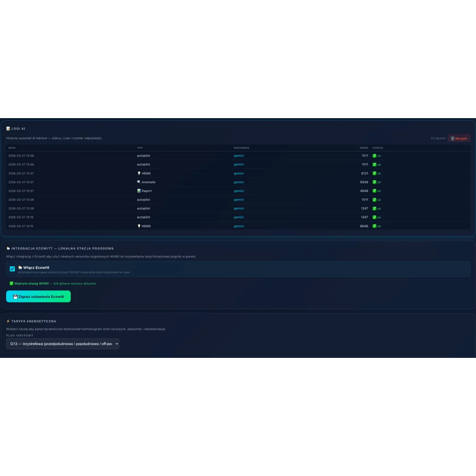This screenshot has width=476, height=476.
Task: Click the character count 6646
Action: pos(364,226)
